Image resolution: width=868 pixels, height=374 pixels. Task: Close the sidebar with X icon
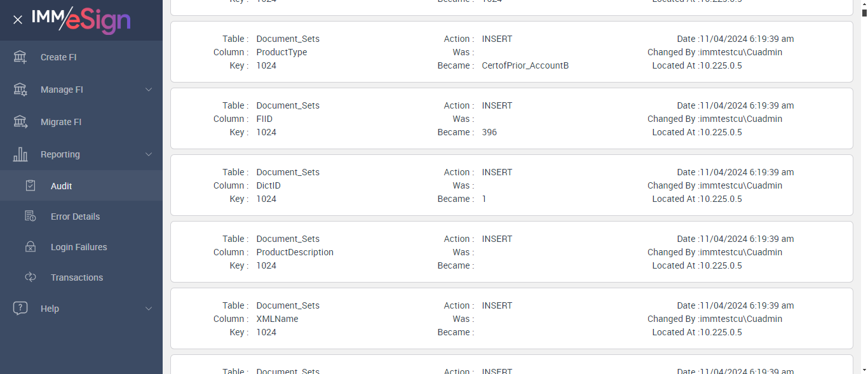(x=18, y=20)
